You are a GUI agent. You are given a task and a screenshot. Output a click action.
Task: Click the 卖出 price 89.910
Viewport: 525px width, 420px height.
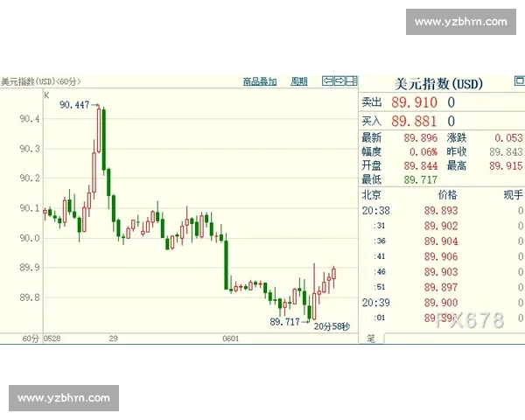(415, 102)
